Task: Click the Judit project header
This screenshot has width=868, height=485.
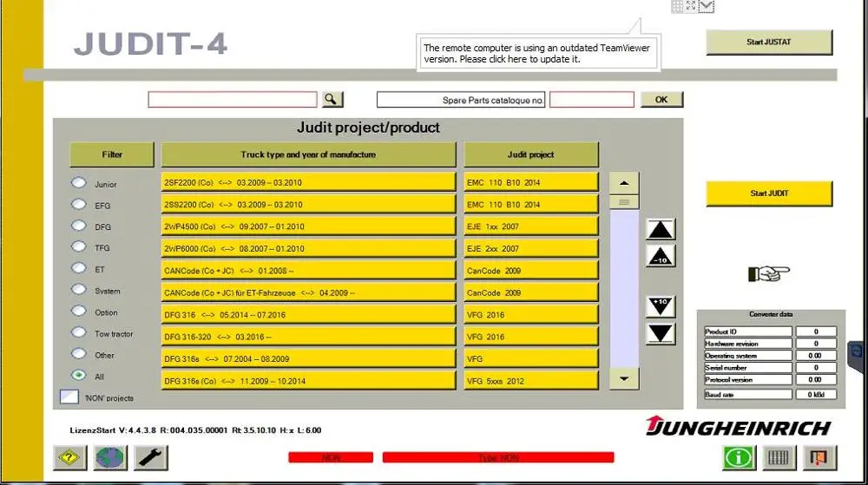Action: [x=531, y=154]
